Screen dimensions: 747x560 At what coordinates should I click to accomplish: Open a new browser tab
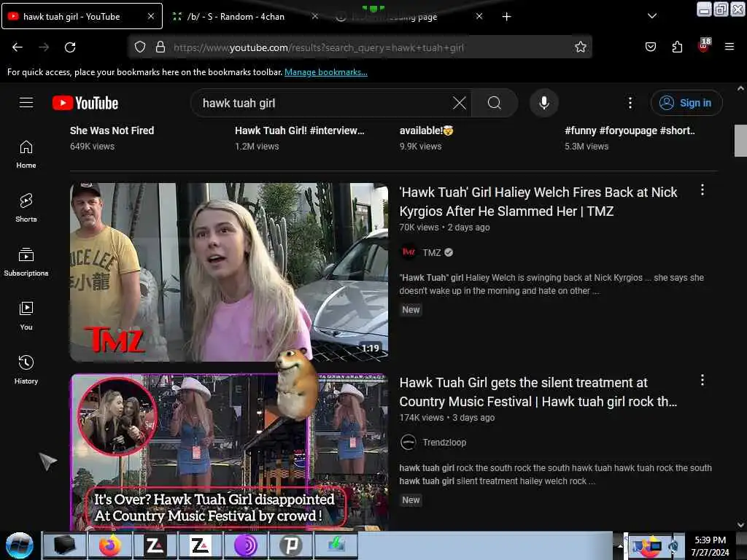click(506, 17)
